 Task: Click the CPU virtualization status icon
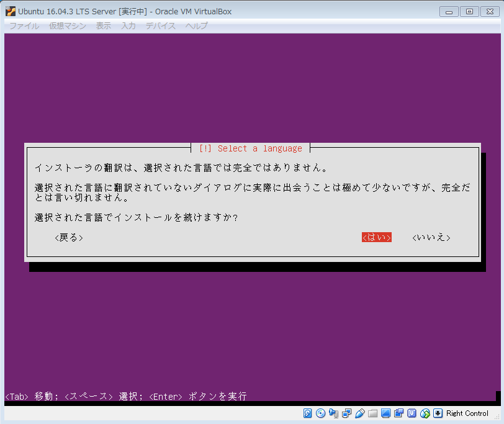(412, 413)
